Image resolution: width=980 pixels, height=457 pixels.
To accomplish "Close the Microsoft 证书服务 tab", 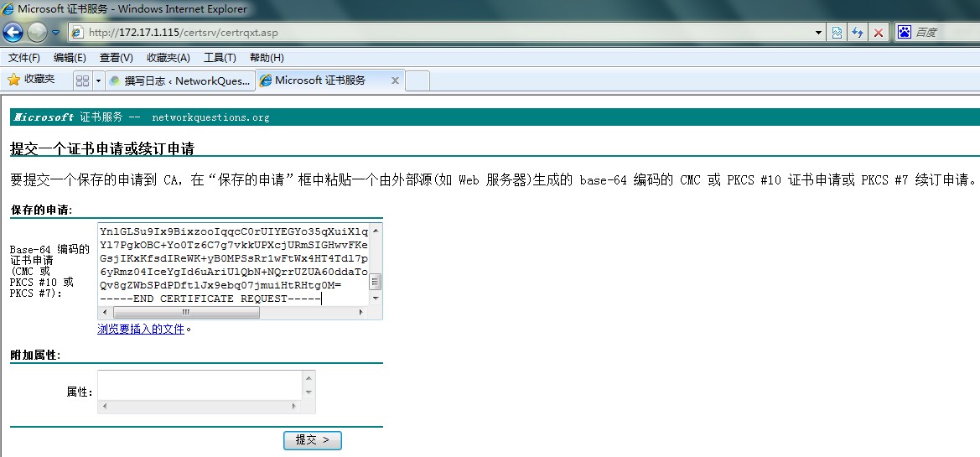I will click(x=395, y=80).
